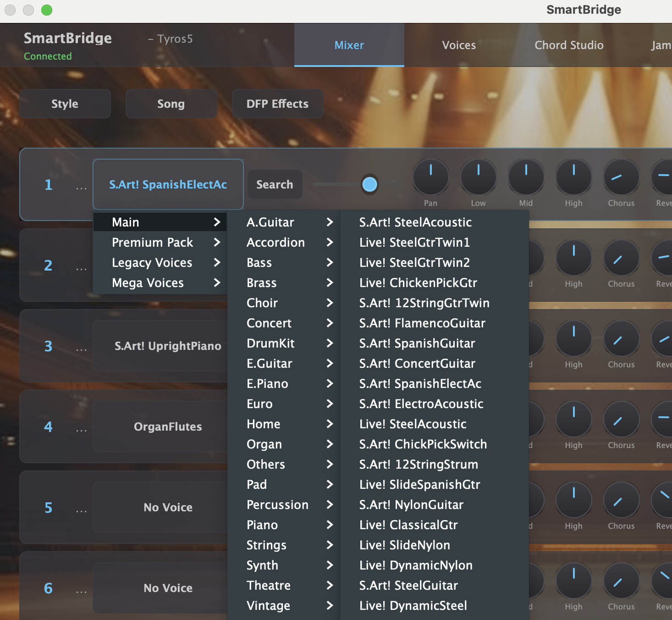Switch to the Voices tab
672x620 pixels.
point(458,45)
